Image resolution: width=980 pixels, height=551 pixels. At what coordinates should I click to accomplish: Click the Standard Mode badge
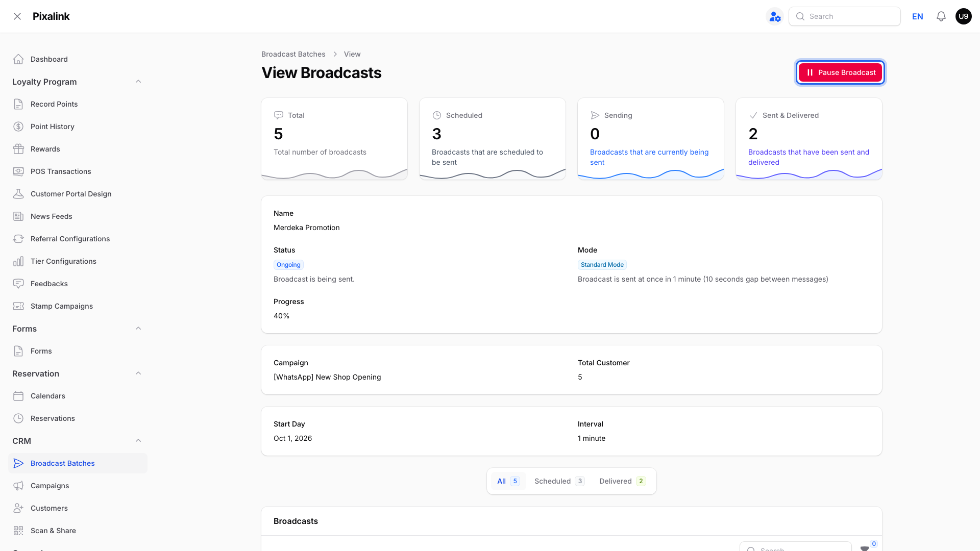pos(602,265)
